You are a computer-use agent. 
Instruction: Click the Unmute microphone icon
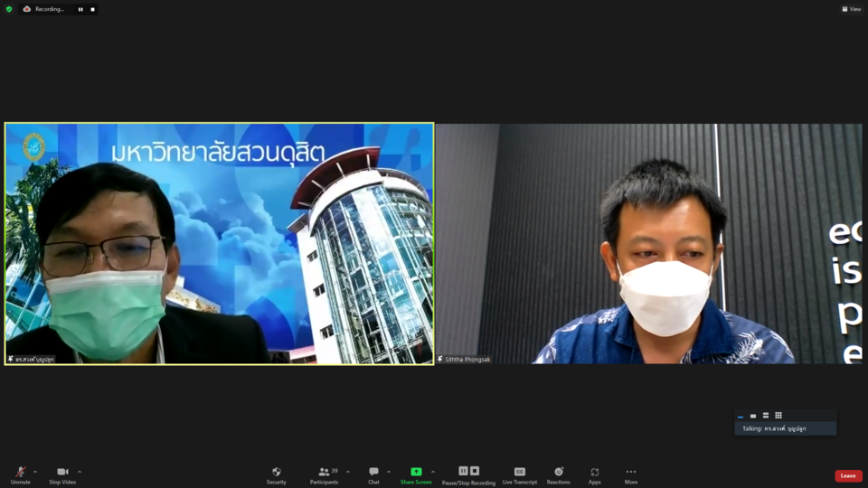point(21,472)
